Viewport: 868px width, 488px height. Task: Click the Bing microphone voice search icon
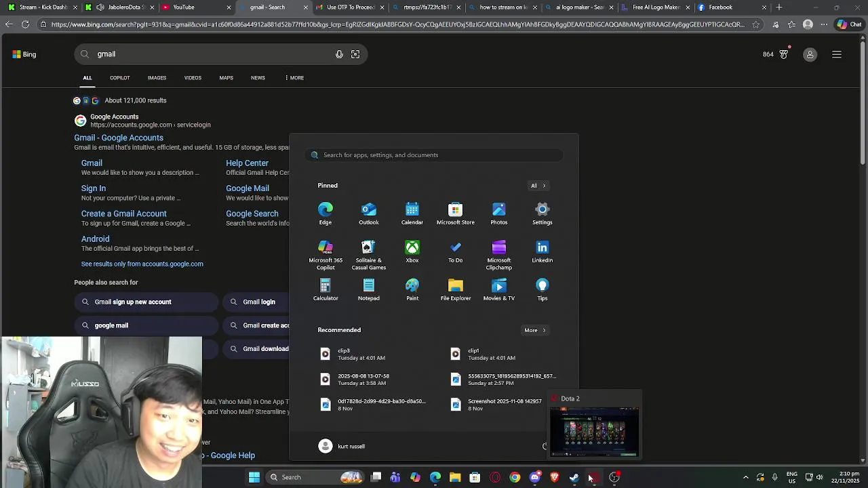339,54
